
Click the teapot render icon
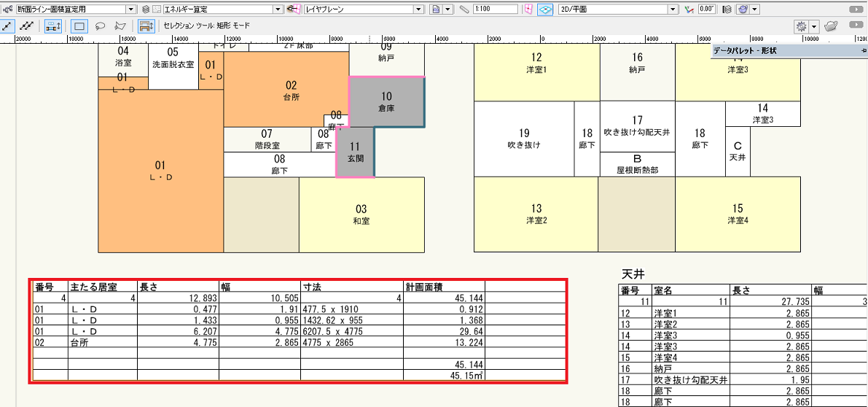[831, 26]
